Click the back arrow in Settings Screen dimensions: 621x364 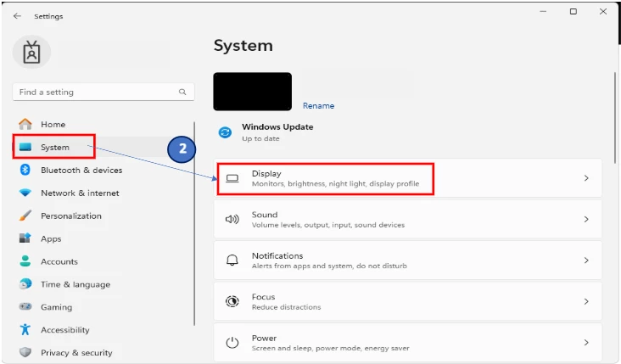point(17,16)
